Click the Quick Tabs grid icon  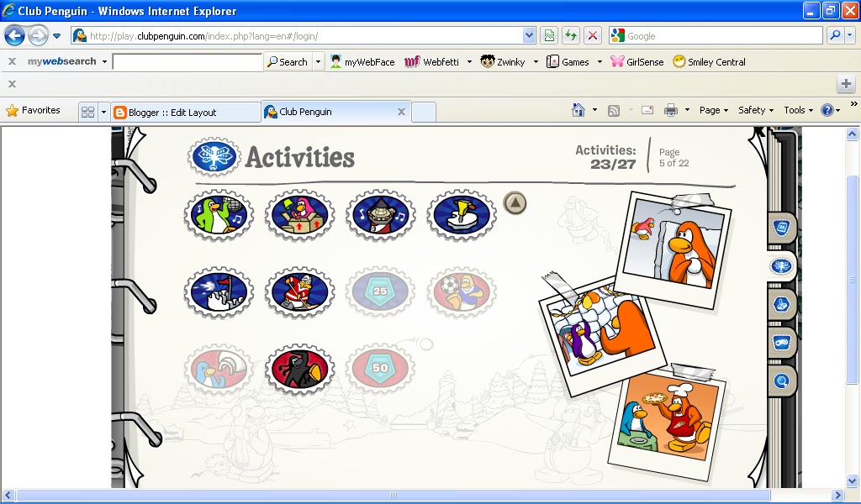pyautogui.click(x=87, y=113)
